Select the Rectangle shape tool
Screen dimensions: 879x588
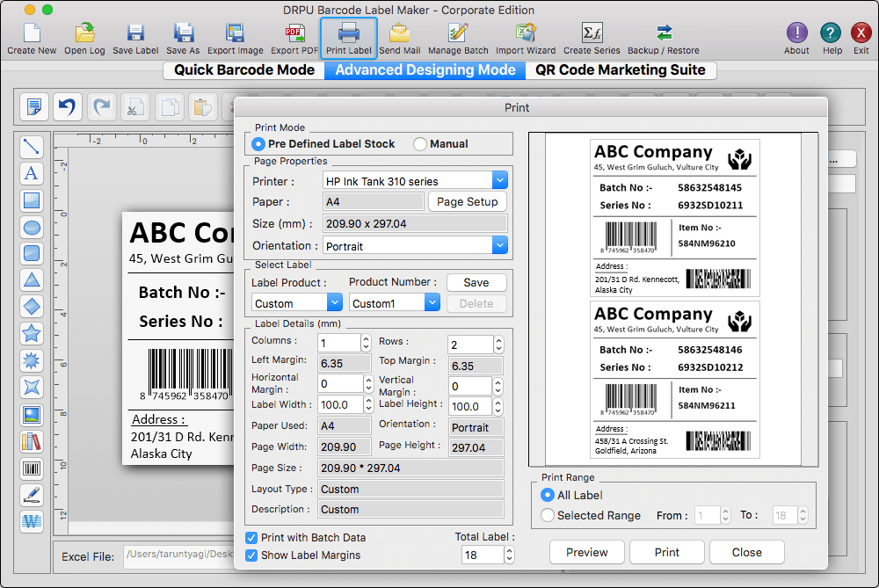tap(32, 200)
